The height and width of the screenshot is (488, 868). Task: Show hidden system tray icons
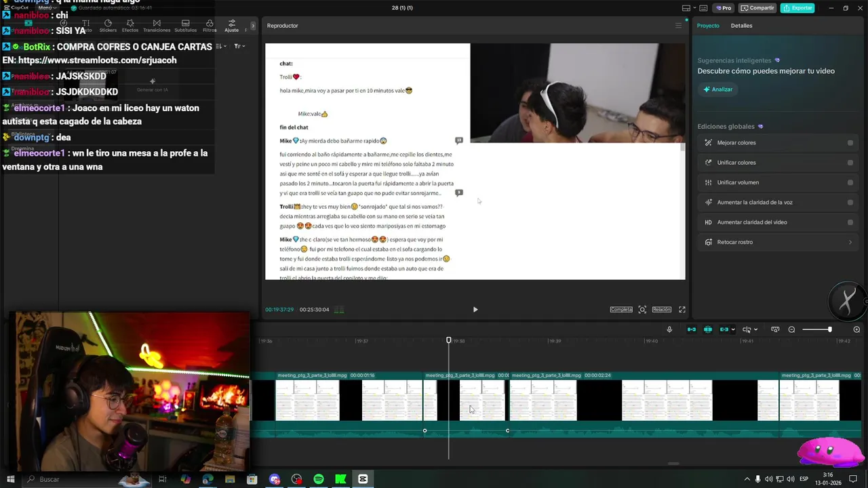click(x=747, y=479)
